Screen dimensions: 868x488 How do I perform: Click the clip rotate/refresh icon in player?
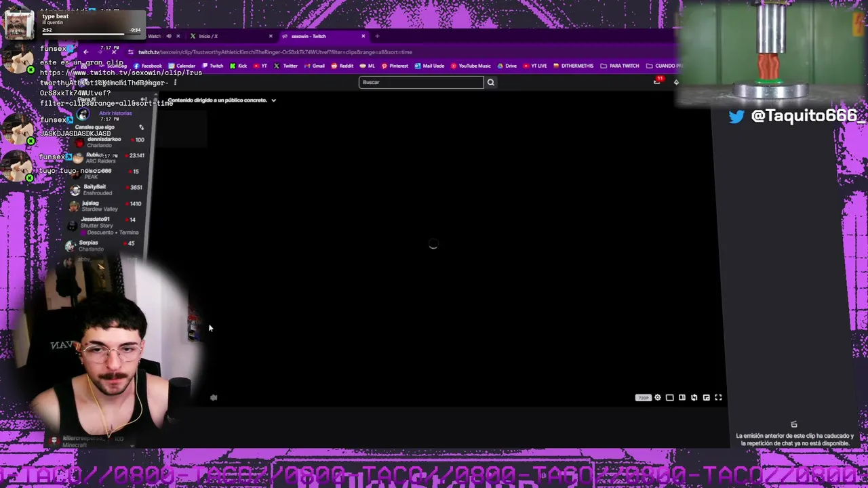coord(694,398)
